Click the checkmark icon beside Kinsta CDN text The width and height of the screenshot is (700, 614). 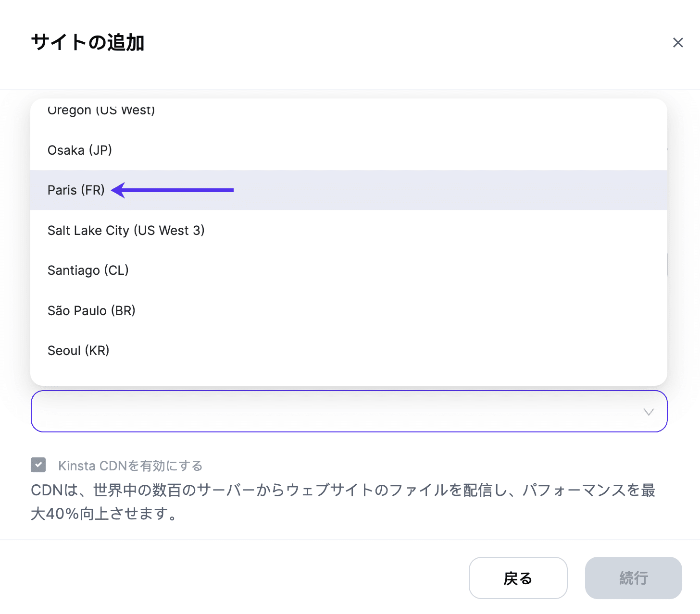(x=38, y=465)
